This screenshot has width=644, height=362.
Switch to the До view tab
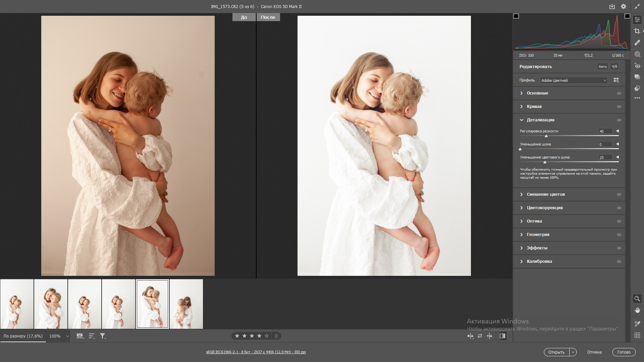click(x=244, y=17)
